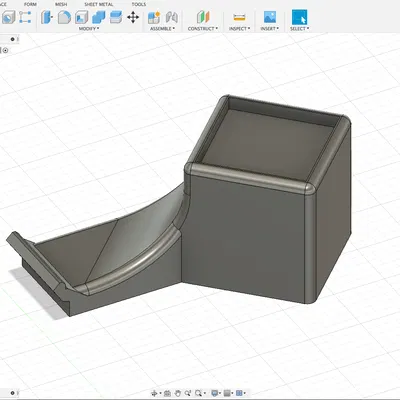Open Display Settings monitor icon
The height and width of the screenshot is (400, 400).
pyautogui.click(x=215, y=393)
